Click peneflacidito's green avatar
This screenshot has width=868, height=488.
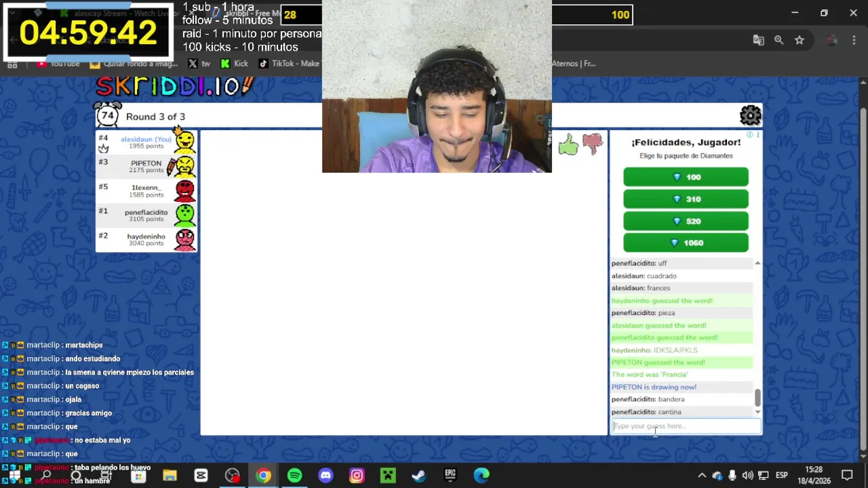coord(184,215)
